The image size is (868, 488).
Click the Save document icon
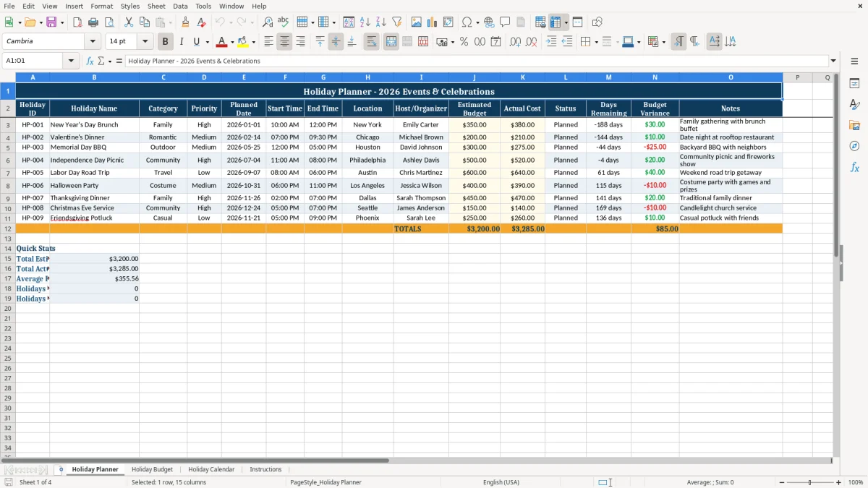coord(51,22)
